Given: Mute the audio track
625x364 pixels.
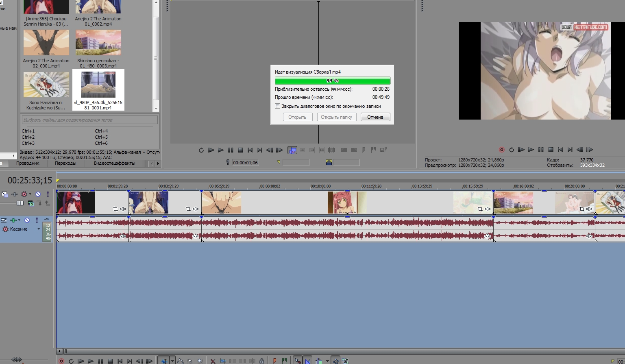Looking at the screenshot, I should (27, 220).
